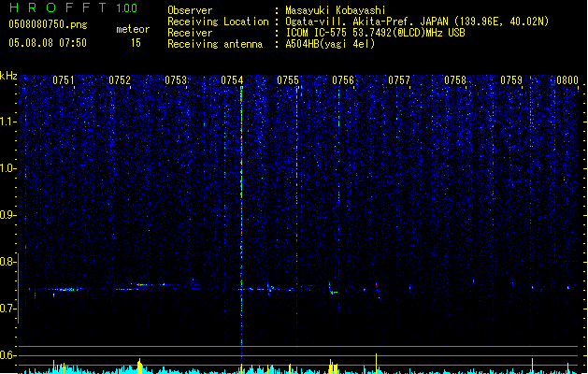The height and width of the screenshot is (374, 588).
Task: Click the 0800 time marker
Action: pyautogui.click(x=567, y=80)
